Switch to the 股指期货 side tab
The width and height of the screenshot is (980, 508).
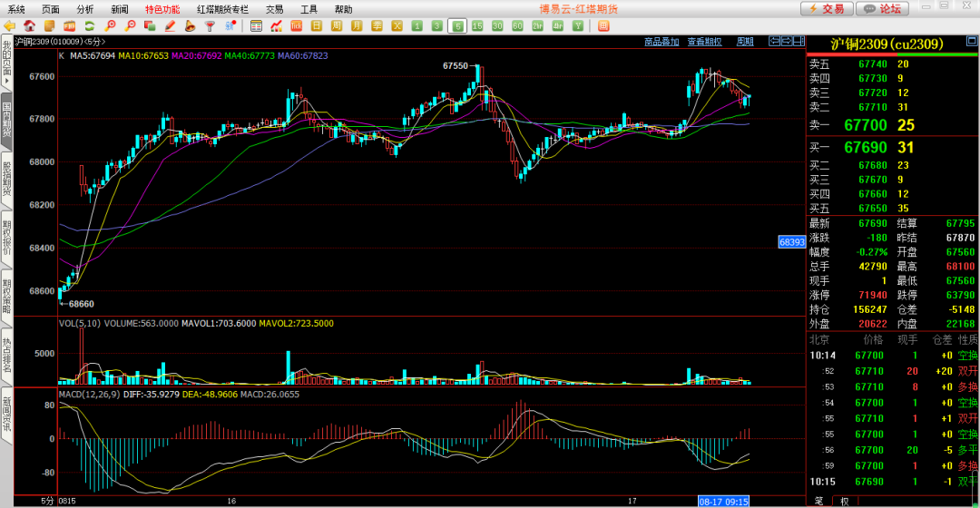[7, 180]
